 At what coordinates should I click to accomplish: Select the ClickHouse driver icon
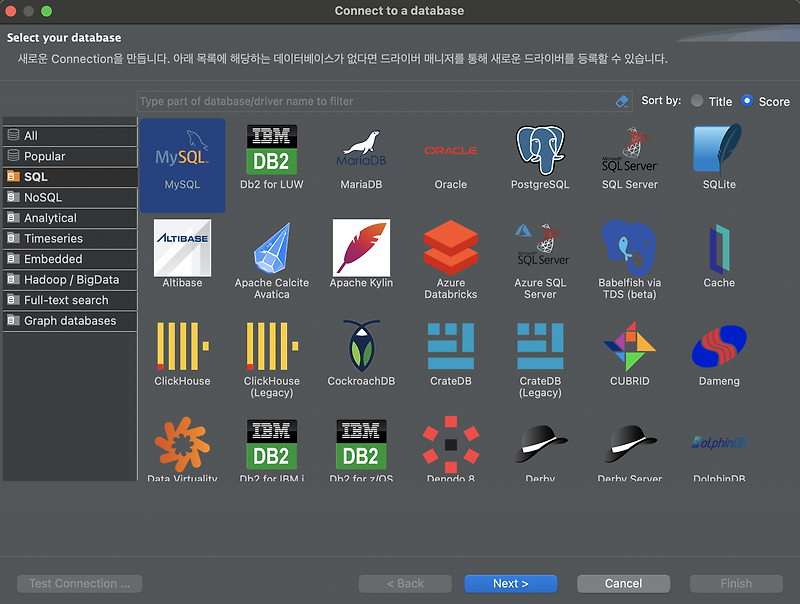[x=182, y=345]
